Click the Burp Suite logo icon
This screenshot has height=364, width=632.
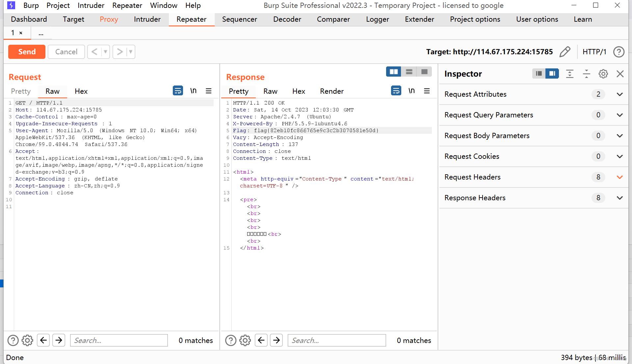(x=11, y=5)
